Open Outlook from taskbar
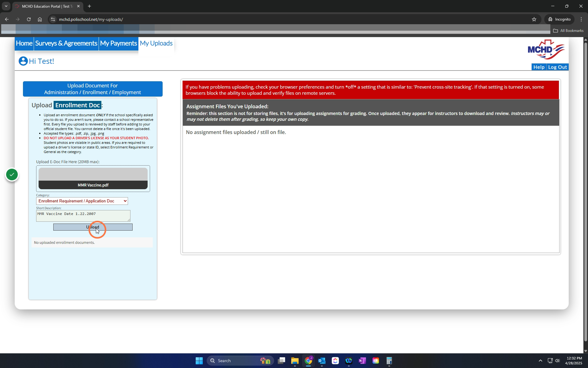Image resolution: width=588 pixels, height=368 pixels. 322,361
